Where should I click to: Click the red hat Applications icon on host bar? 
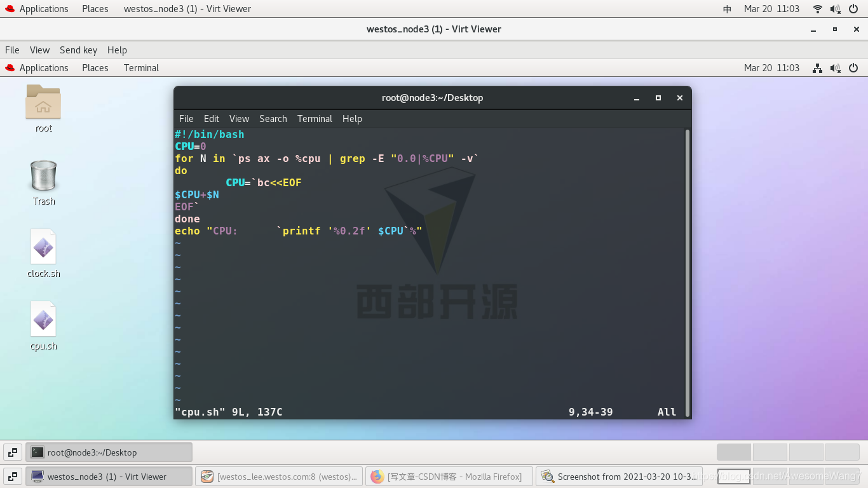10,9
